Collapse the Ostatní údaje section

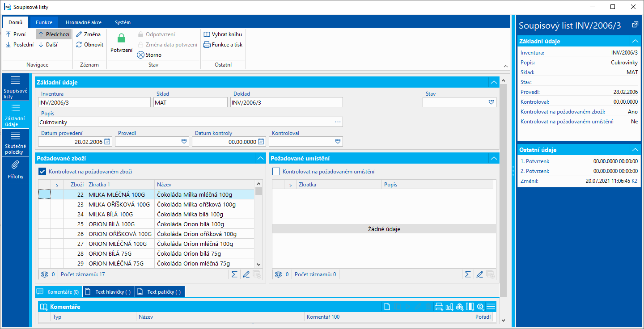pos(635,150)
